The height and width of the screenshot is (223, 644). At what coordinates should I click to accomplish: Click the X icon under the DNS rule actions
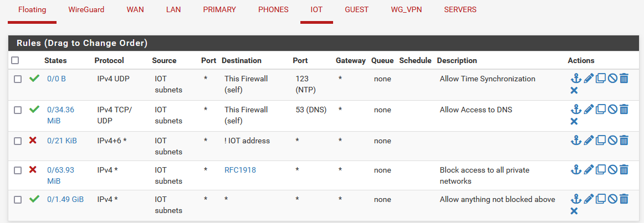coord(574,121)
